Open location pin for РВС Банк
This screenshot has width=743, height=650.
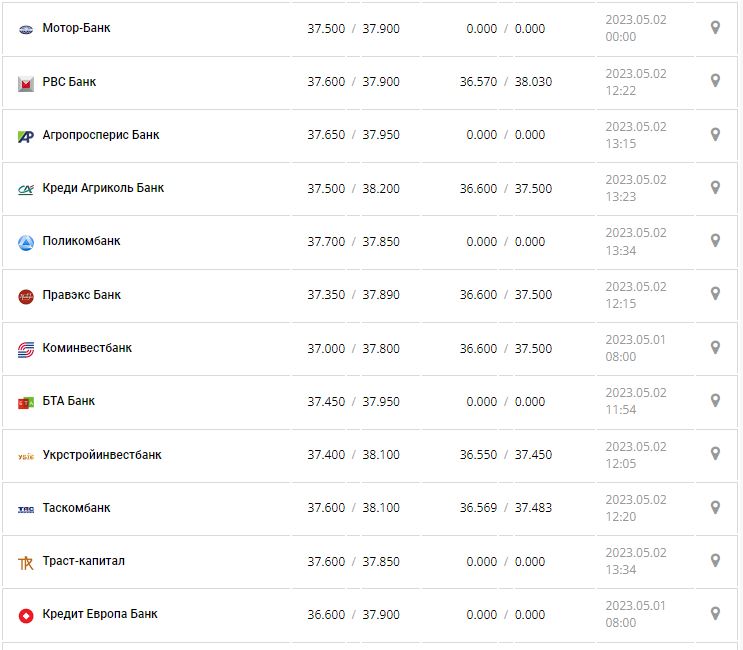click(x=715, y=81)
